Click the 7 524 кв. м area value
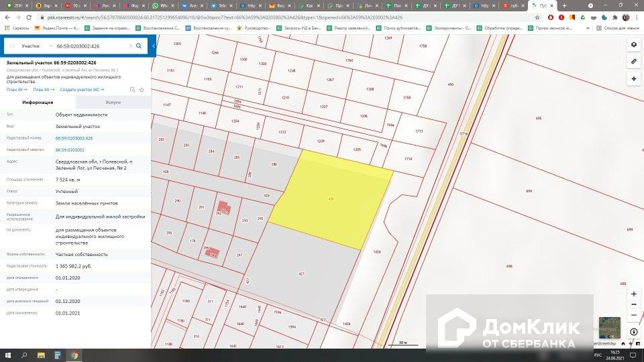Image resolution: width=644 pixels, height=362 pixels. tap(68, 180)
